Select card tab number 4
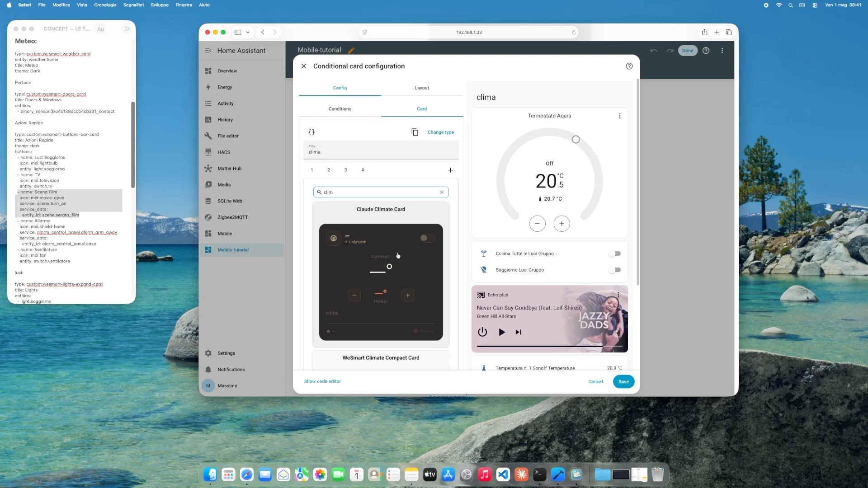This screenshot has width=868, height=488. coord(363,170)
